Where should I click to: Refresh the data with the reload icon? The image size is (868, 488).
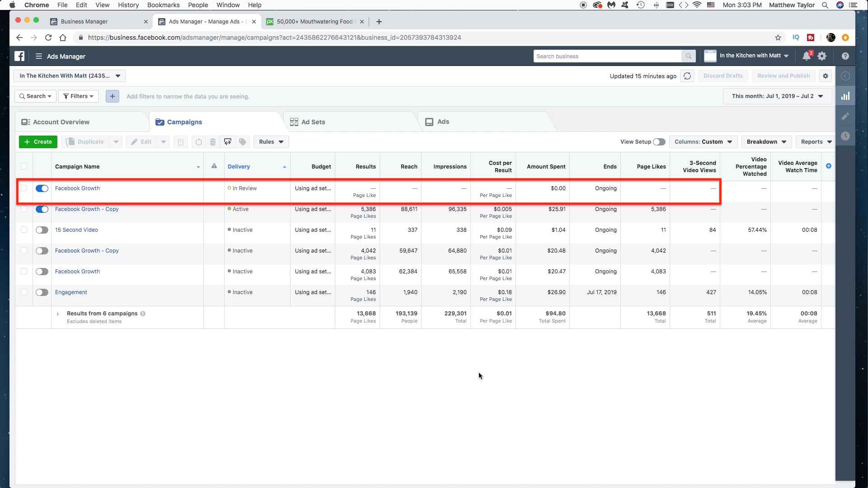(687, 76)
